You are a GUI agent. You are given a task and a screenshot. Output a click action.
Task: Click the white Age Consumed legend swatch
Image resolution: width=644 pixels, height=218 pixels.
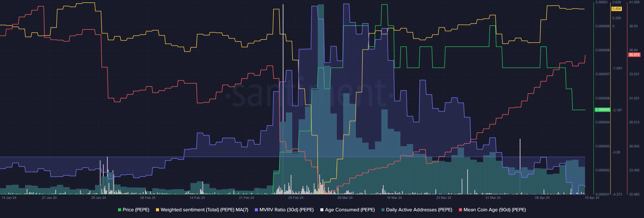[x=322, y=210]
